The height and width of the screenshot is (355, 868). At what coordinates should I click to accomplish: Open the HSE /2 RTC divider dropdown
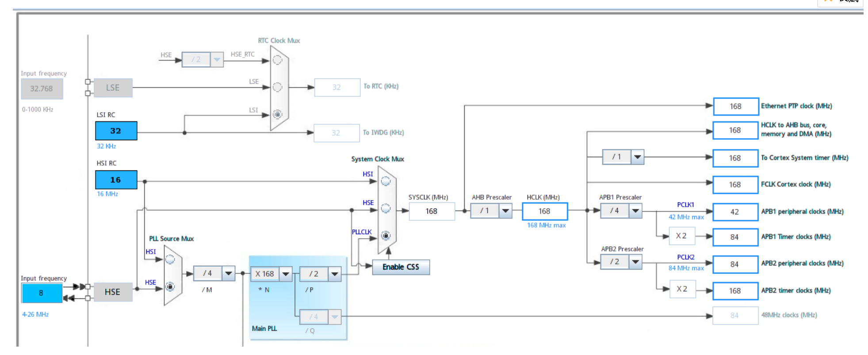[x=217, y=59]
